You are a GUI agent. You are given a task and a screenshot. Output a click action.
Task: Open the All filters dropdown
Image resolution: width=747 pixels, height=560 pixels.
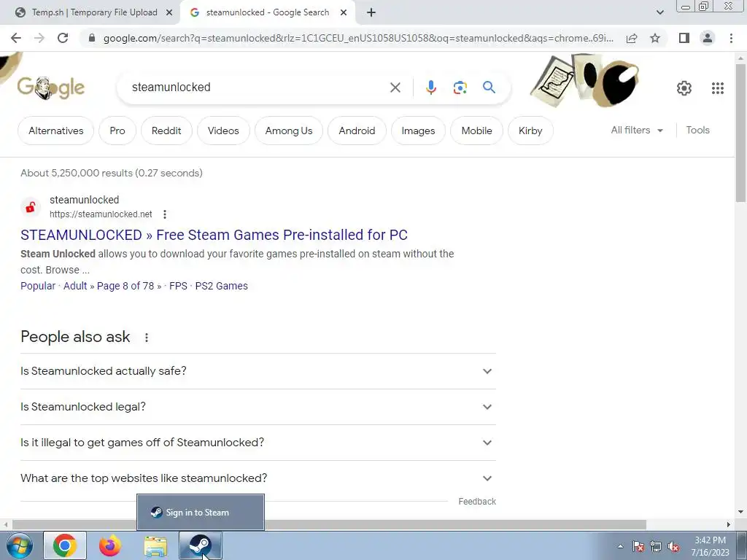637,130
